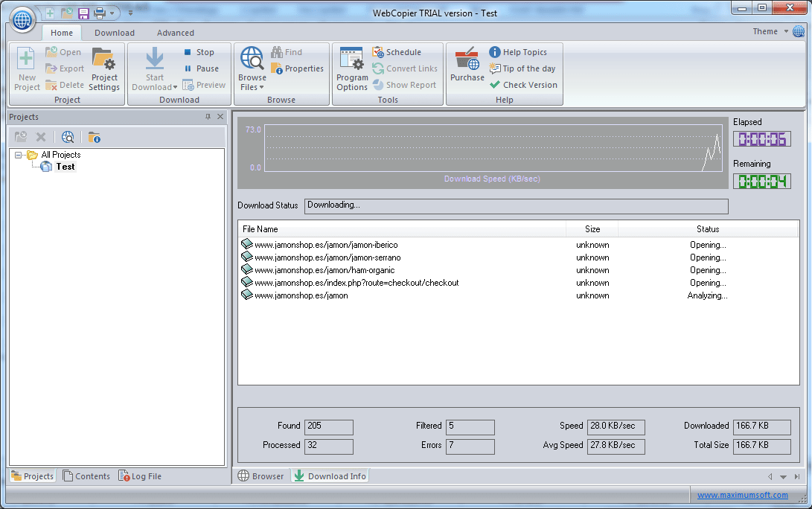Select the ham-organic file row
Viewport: 812px width, 509px height.
coord(518,270)
